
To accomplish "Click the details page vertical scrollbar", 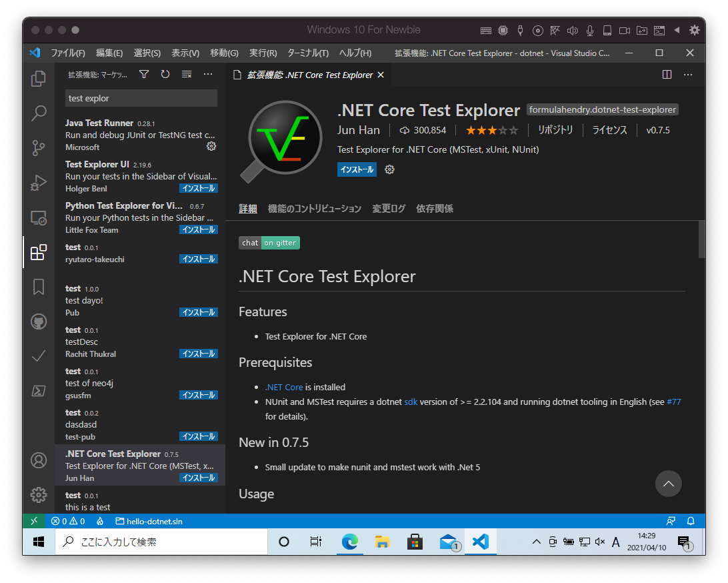I will point(701,239).
